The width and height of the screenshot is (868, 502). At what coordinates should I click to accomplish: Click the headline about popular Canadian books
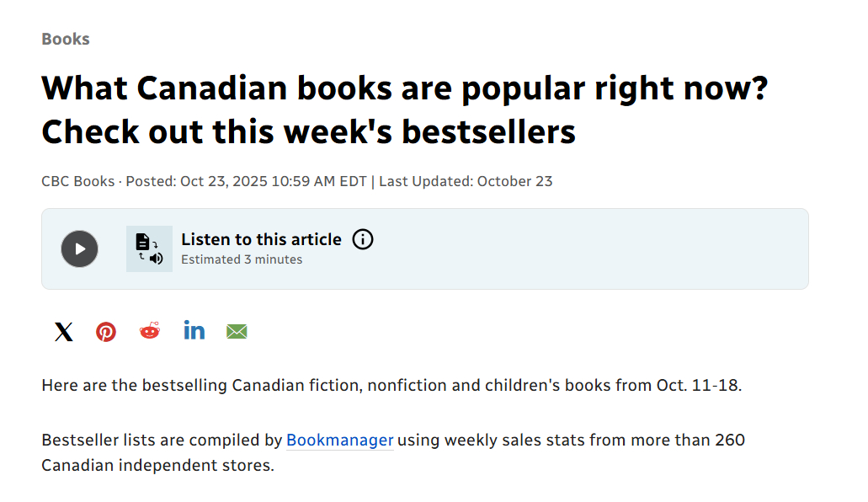click(404, 109)
